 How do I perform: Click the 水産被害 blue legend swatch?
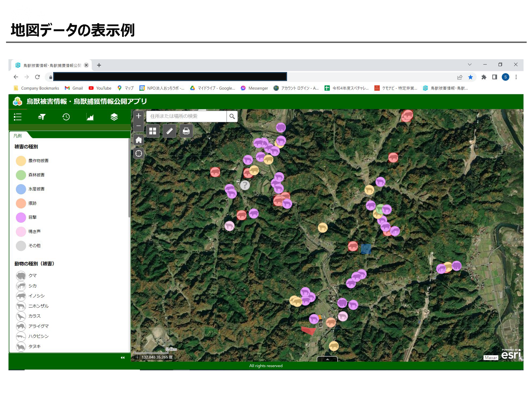(x=21, y=189)
